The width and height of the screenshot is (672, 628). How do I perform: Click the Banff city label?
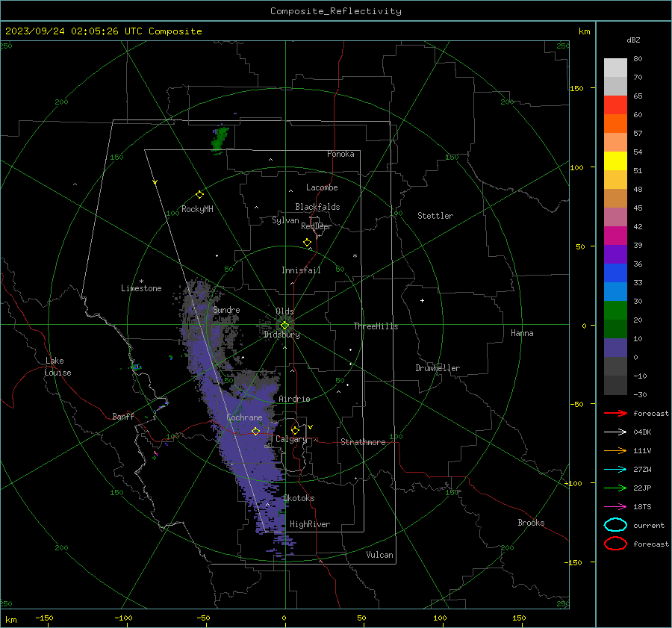click(x=123, y=416)
